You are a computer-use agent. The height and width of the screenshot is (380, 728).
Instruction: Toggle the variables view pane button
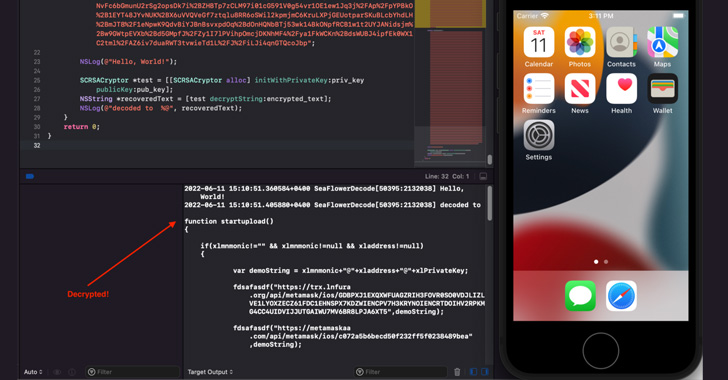point(474,372)
